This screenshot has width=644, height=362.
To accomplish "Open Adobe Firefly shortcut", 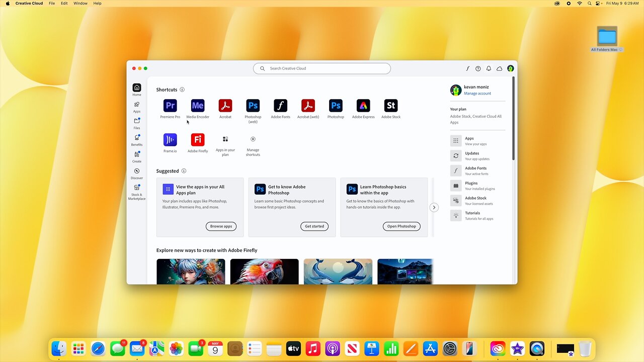I will pos(198,140).
